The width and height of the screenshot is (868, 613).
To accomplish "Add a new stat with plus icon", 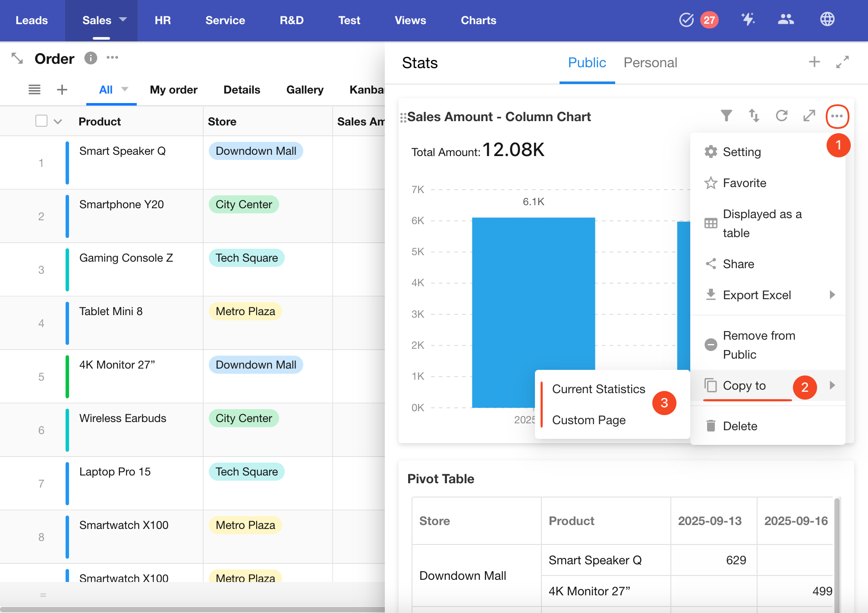I will click(814, 62).
